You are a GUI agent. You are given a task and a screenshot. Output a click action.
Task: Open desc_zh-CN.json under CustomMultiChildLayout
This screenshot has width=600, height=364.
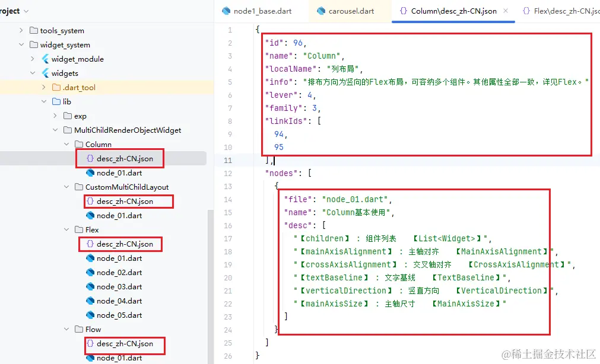125,201
